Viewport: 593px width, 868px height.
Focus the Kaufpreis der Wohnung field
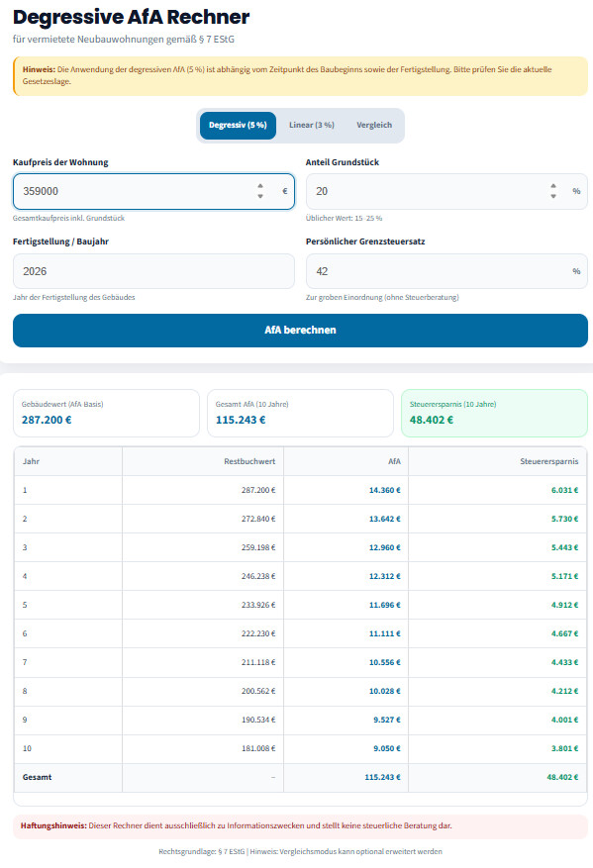pyautogui.click(x=153, y=192)
